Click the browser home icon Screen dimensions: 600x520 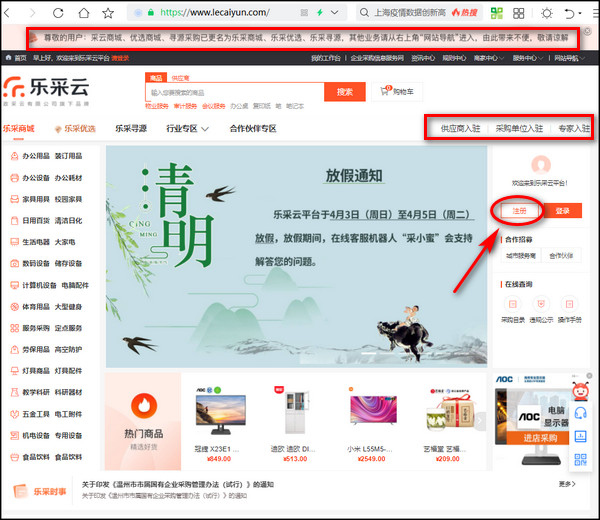point(83,15)
